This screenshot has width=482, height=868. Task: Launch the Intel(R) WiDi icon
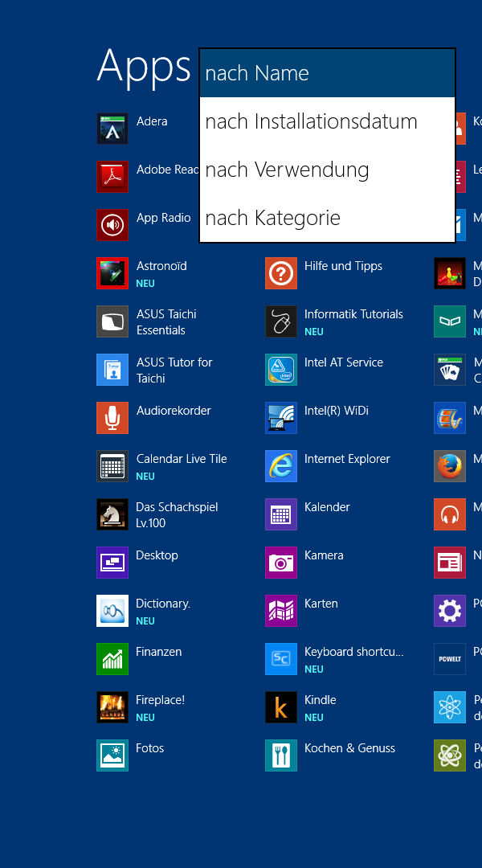(x=280, y=418)
